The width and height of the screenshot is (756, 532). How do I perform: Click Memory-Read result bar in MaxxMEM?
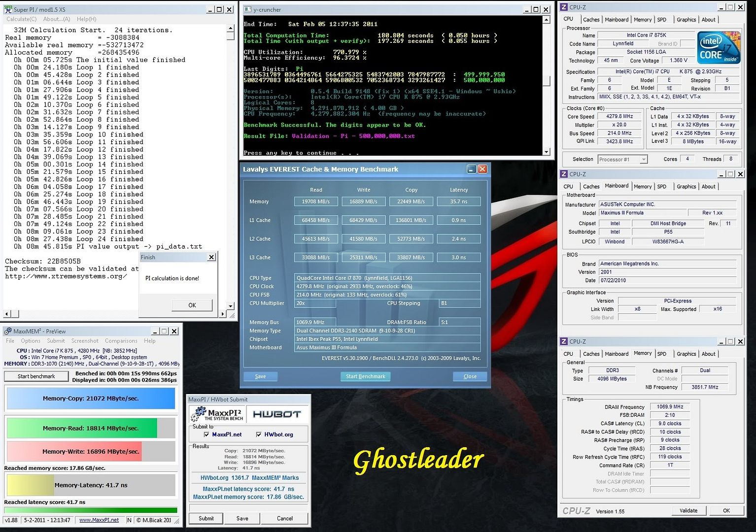click(x=91, y=428)
